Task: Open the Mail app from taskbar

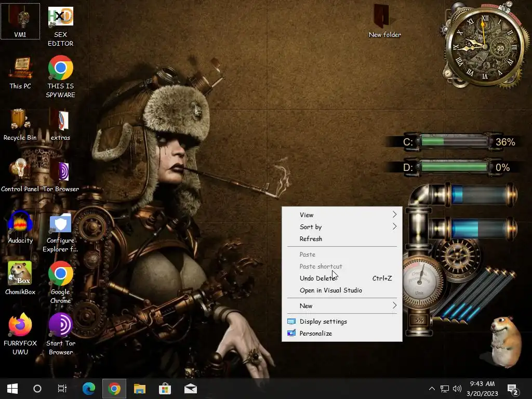Action: pyautogui.click(x=190, y=389)
